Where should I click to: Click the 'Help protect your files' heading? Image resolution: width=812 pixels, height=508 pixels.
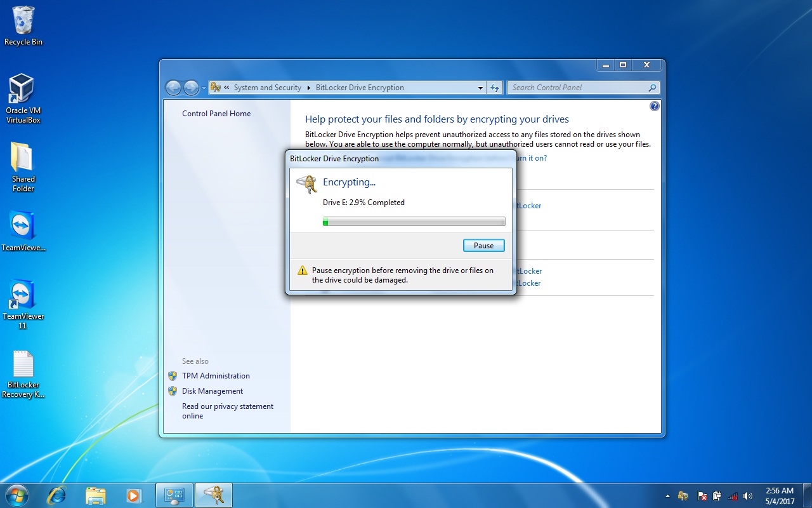(437, 119)
